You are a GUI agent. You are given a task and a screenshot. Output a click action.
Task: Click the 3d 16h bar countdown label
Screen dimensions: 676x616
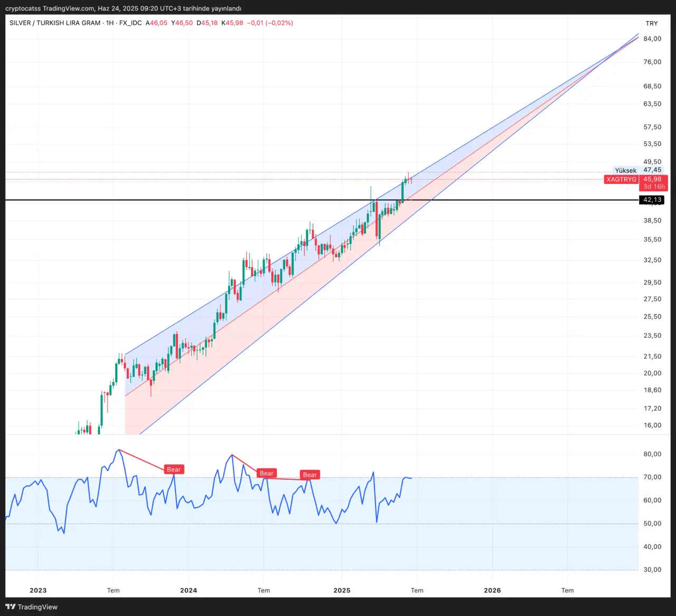coord(654,186)
